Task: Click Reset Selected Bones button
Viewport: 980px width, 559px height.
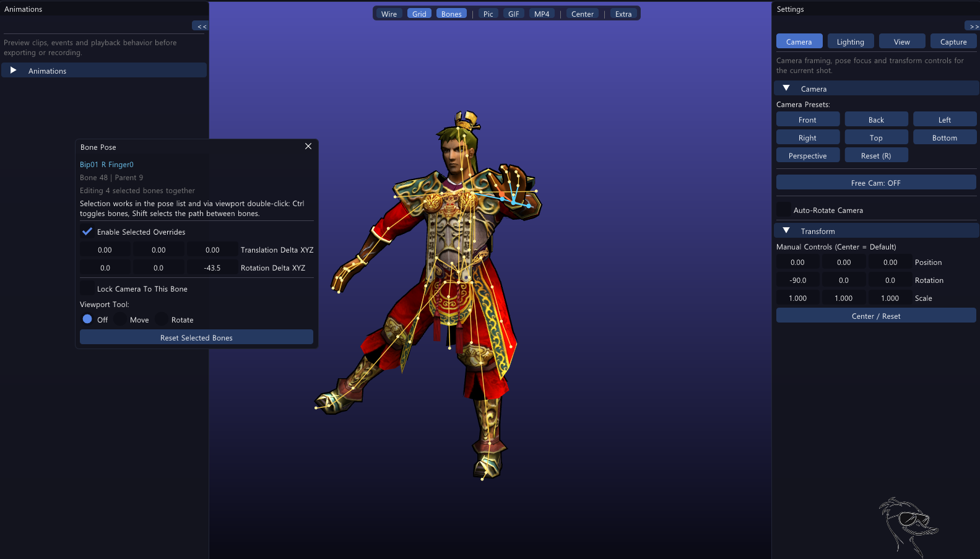Action: tap(196, 337)
